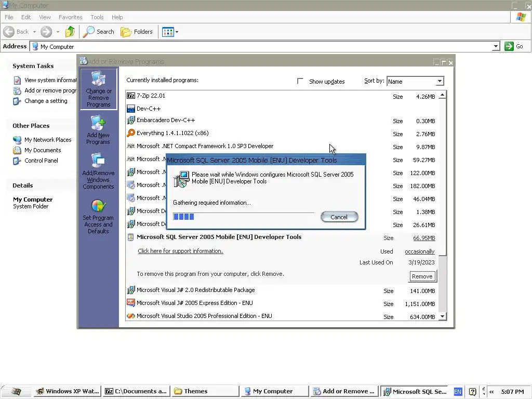Expand the Address bar dropdown
The height and width of the screenshot is (399, 532).
(496, 46)
